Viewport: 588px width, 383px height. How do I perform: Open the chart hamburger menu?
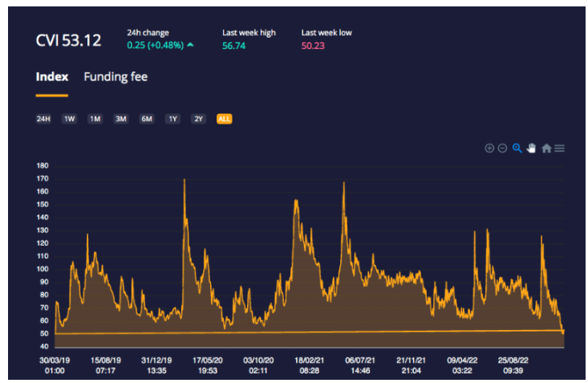point(559,149)
